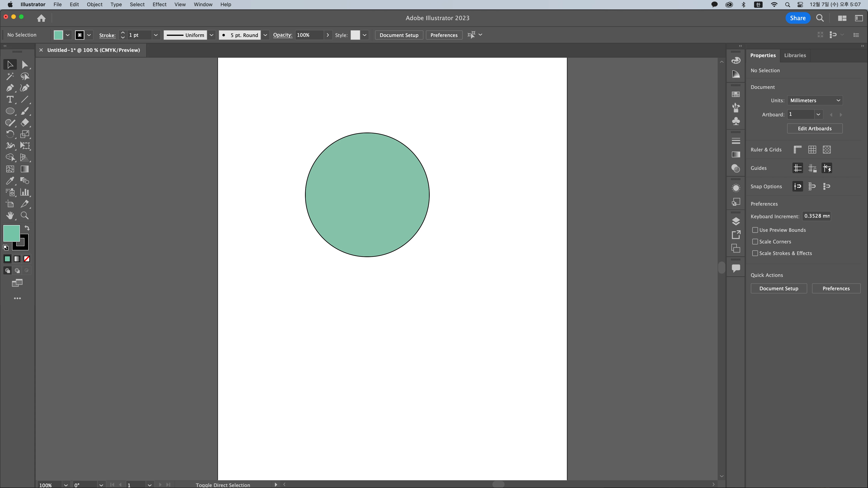Screen dimensions: 868x488
Task: Select the Magic Wand tool
Action: click(10, 76)
